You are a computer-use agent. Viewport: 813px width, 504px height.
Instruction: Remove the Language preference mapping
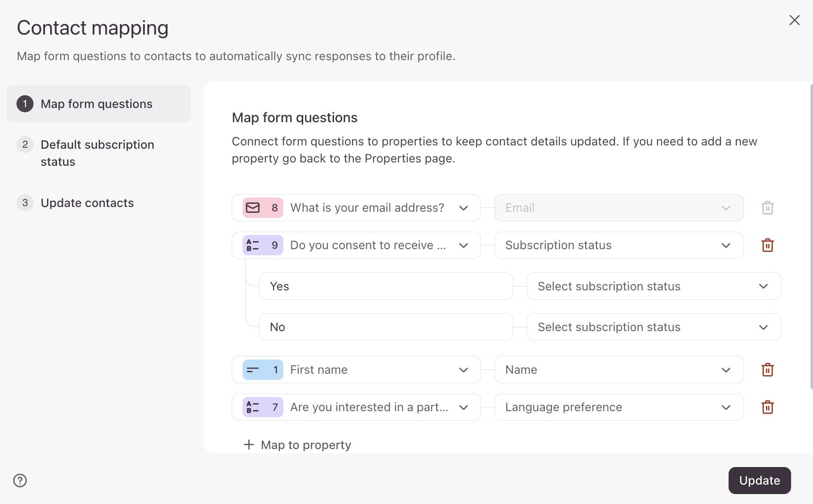(x=768, y=407)
